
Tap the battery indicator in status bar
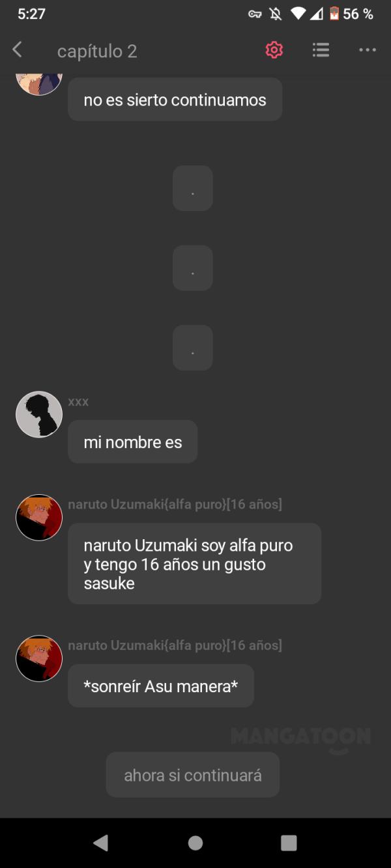pyautogui.click(x=334, y=14)
